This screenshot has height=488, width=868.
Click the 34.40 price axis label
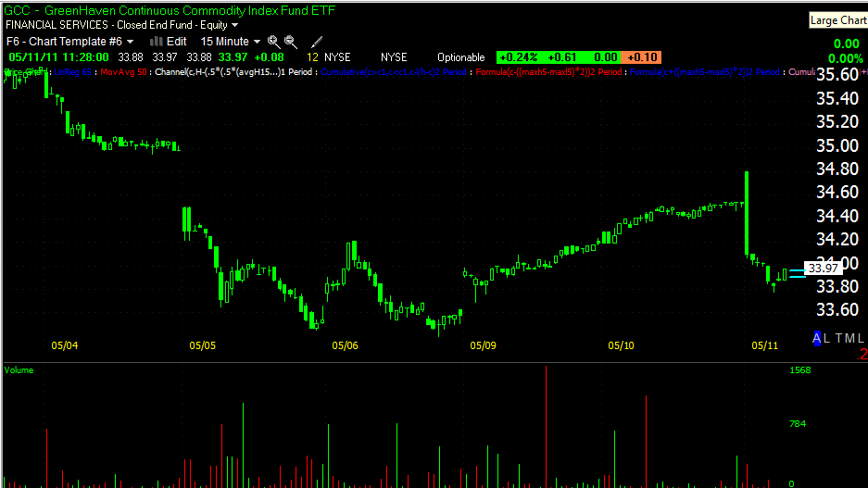point(837,216)
